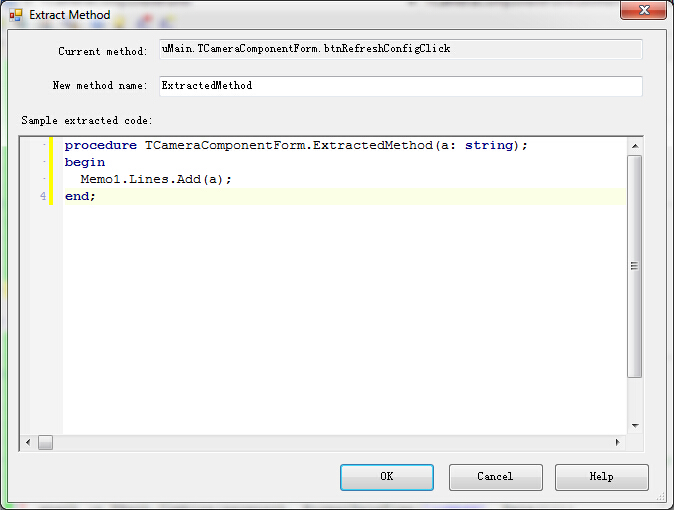Click the 'begin' keyword line

point(85,163)
